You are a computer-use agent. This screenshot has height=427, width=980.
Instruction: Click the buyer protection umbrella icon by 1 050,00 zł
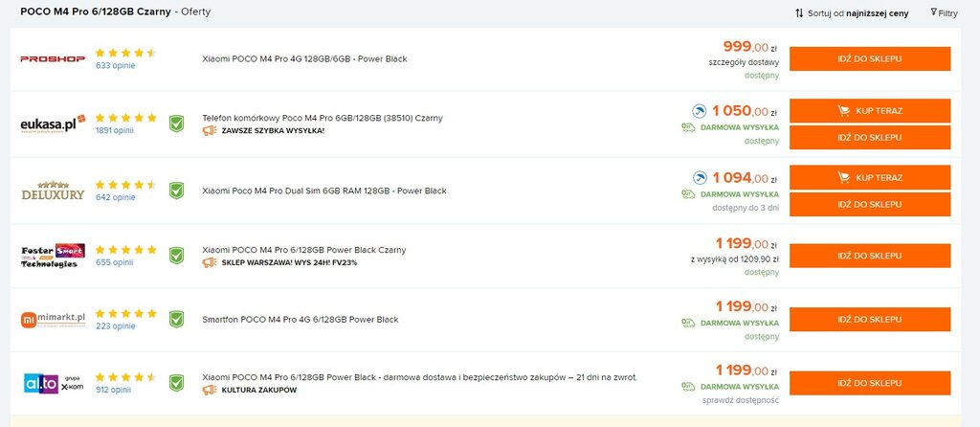[x=699, y=111]
